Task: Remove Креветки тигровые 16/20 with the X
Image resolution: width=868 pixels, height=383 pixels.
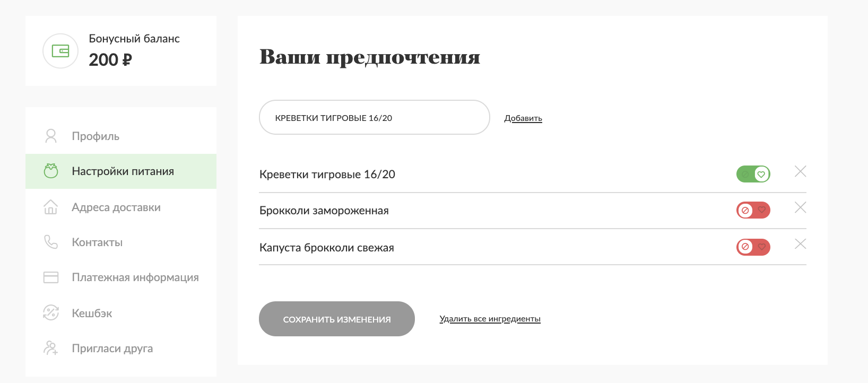Action: (800, 171)
